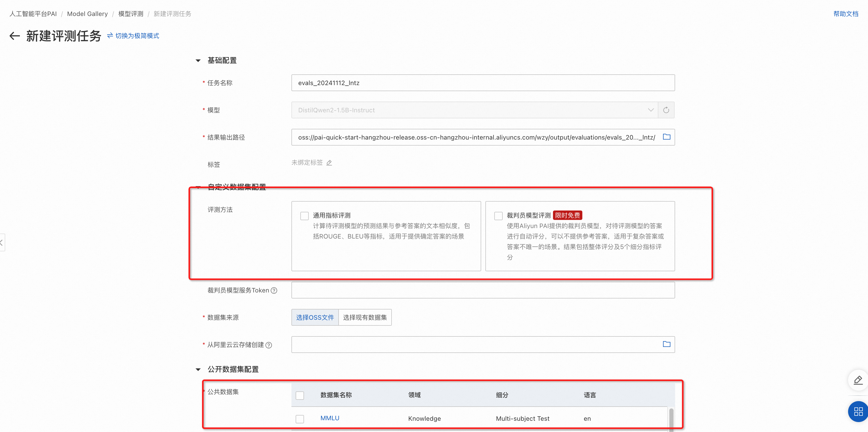Image resolution: width=868 pixels, height=432 pixels.
Task: Click the refresh icon next to model dropdown
Action: (x=666, y=110)
